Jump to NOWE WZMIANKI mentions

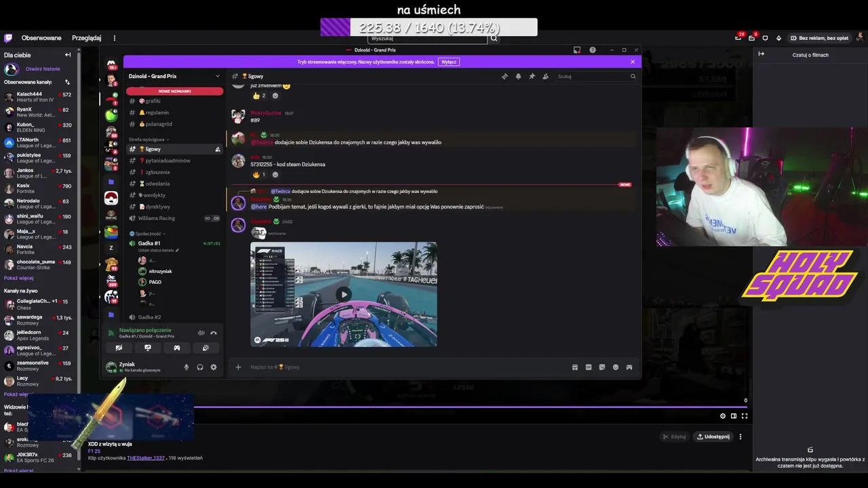tap(174, 91)
